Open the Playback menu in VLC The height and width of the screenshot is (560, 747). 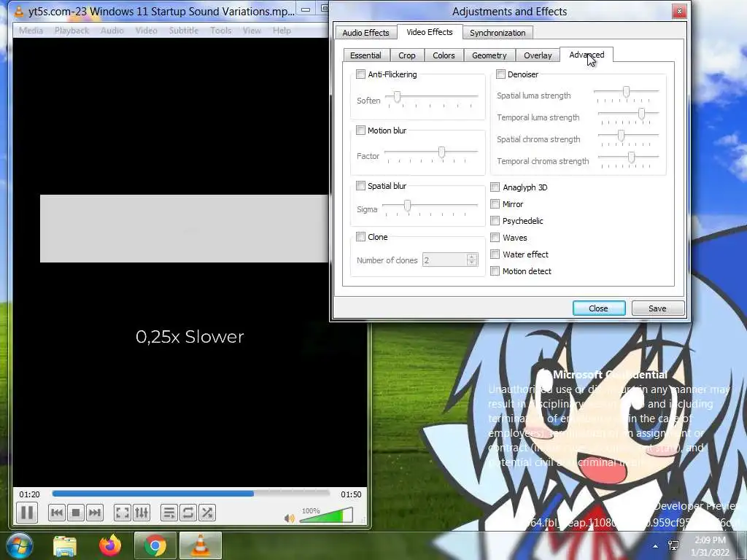71,31
